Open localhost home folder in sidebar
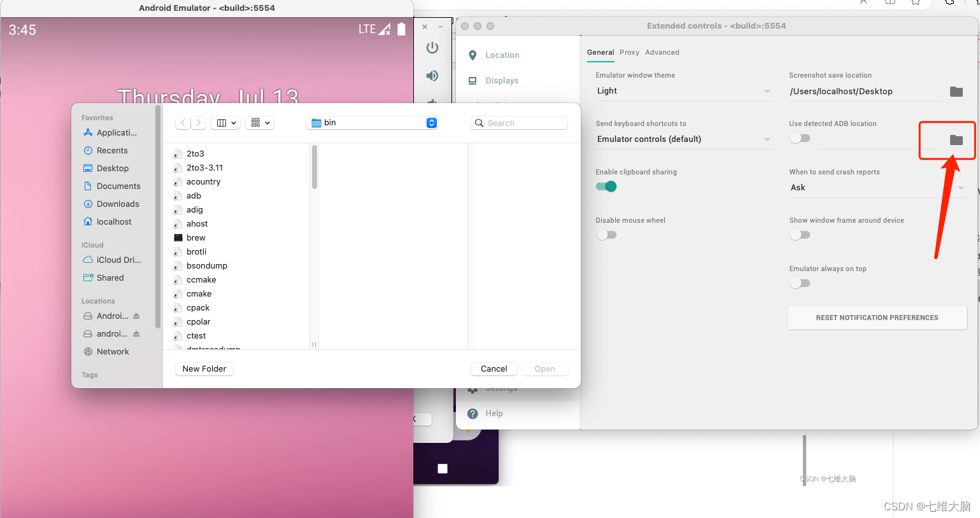 (x=108, y=222)
